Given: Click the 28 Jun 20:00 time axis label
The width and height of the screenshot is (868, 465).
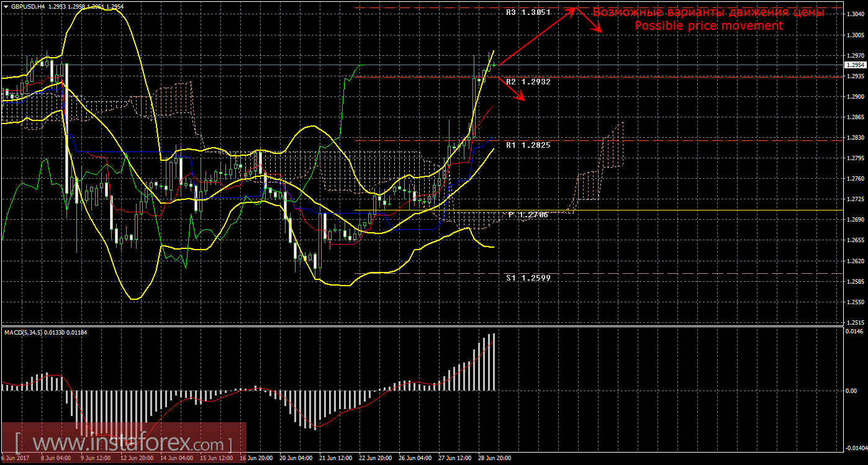Looking at the screenshot, I should click(x=494, y=459).
